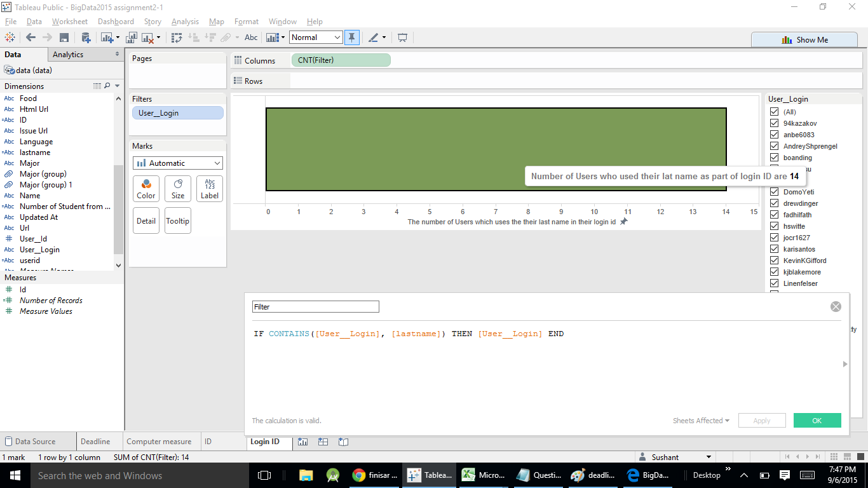
Task: Open the Action Center notification icon
Action: (x=785, y=475)
